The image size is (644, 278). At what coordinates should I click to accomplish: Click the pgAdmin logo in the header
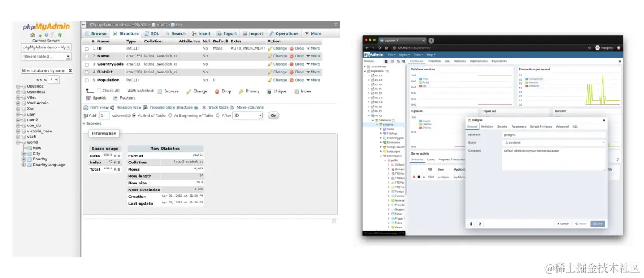point(374,55)
